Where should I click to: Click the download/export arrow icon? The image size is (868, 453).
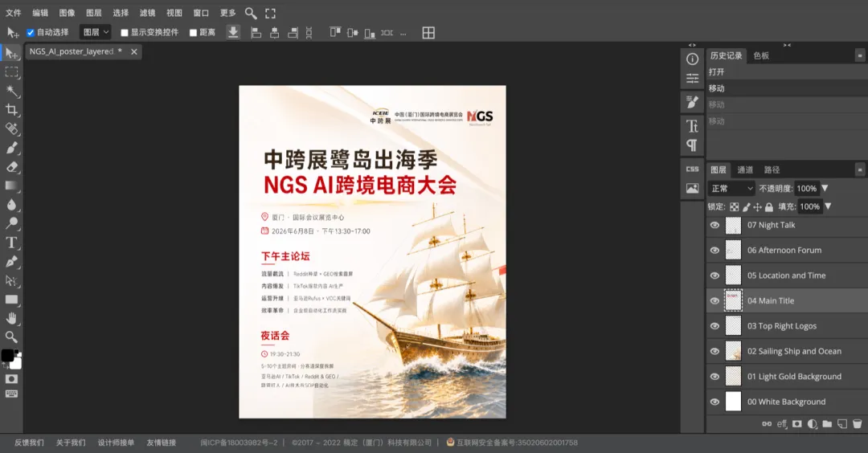tap(233, 33)
